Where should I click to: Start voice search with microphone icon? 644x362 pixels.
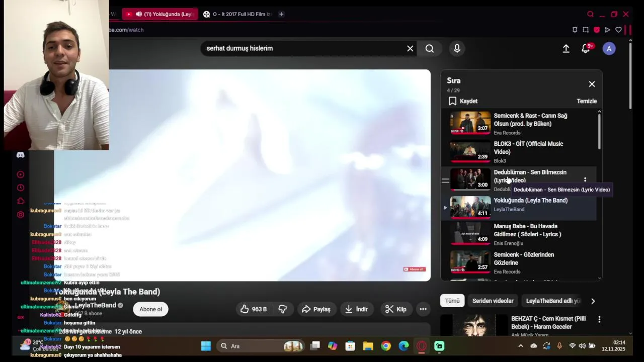pos(457,48)
